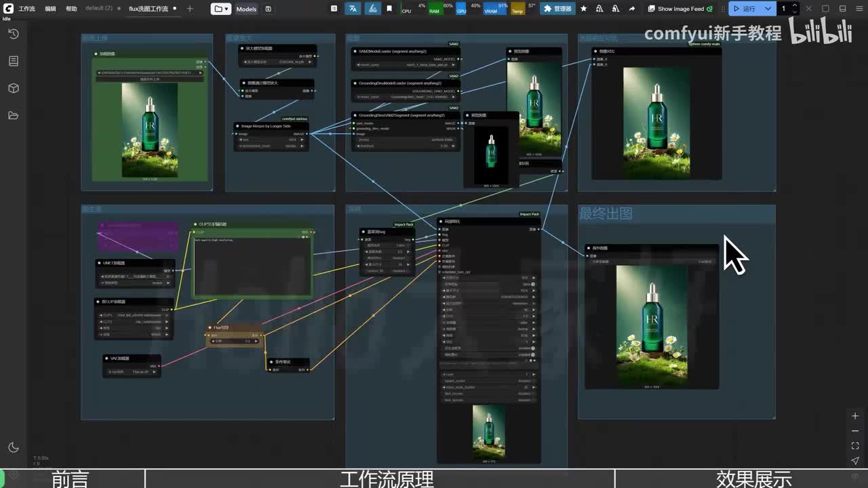
Task: Open the 管理器 manager button
Action: click(x=557, y=9)
